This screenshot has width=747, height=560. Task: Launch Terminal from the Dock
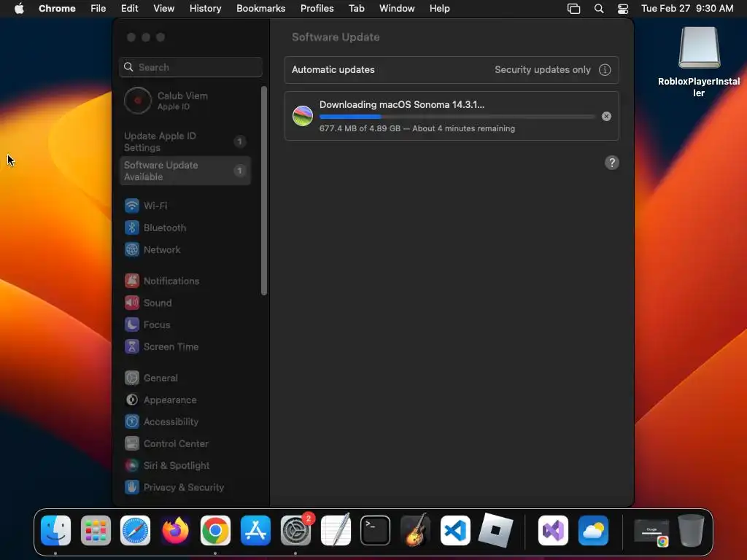pyautogui.click(x=376, y=531)
